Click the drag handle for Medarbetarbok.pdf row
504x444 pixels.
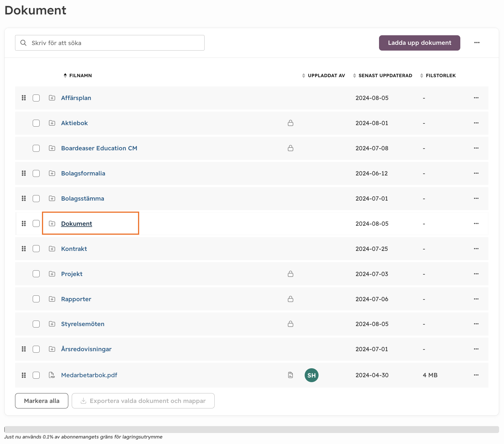(x=24, y=375)
